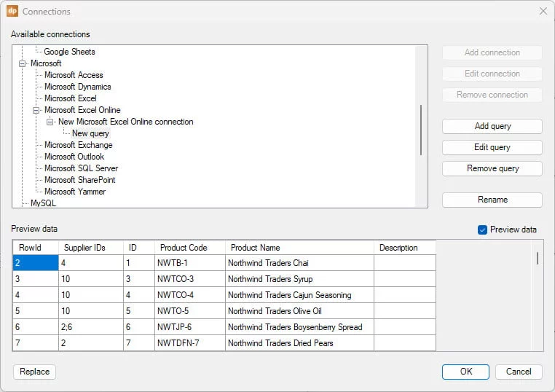This screenshot has width=555, height=392.
Task: Click the Remove query button
Action: click(x=492, y=168)
